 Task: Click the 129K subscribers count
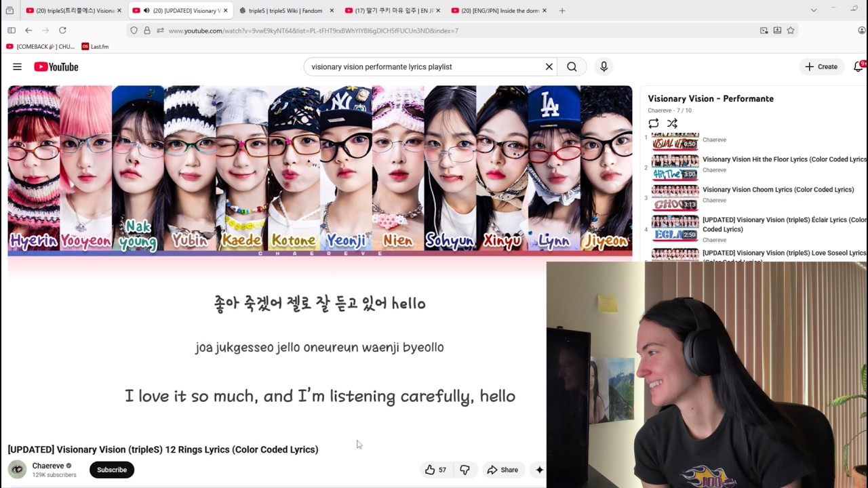pyautogui.click(x=54, y=475)
